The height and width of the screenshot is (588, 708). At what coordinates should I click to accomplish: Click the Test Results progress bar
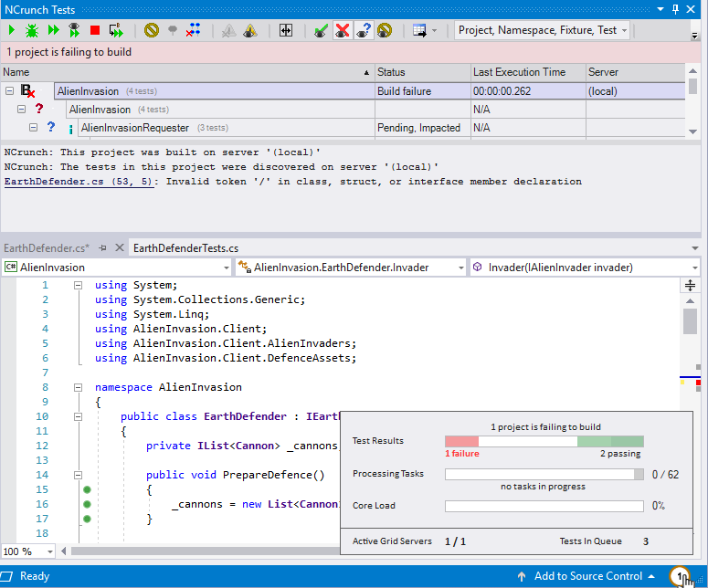tap(544, 441)
